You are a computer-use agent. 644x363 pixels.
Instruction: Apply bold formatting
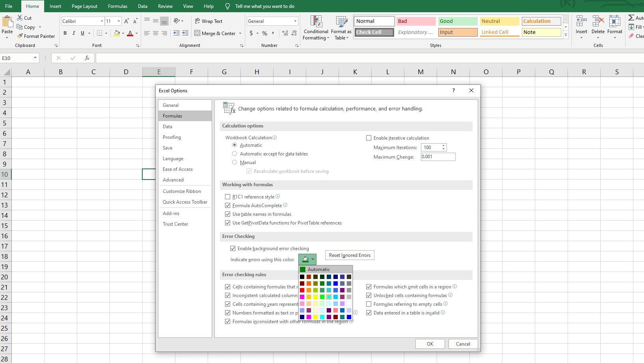point(65,33)
